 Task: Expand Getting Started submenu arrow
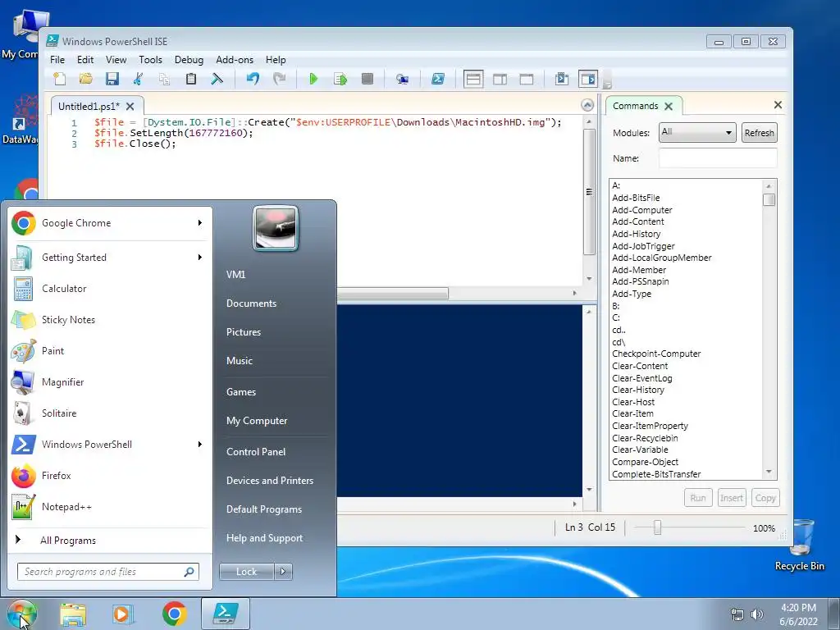(200, 257)
